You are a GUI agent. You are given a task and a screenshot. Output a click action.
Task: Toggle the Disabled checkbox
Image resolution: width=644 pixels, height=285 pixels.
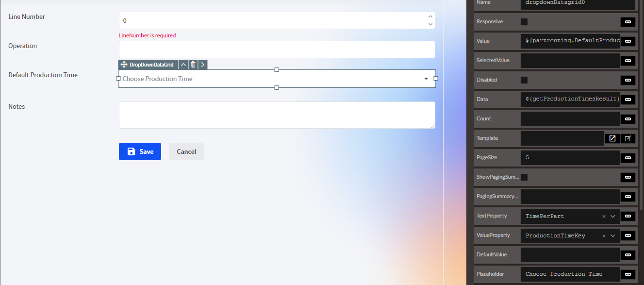tap(524, 80)
